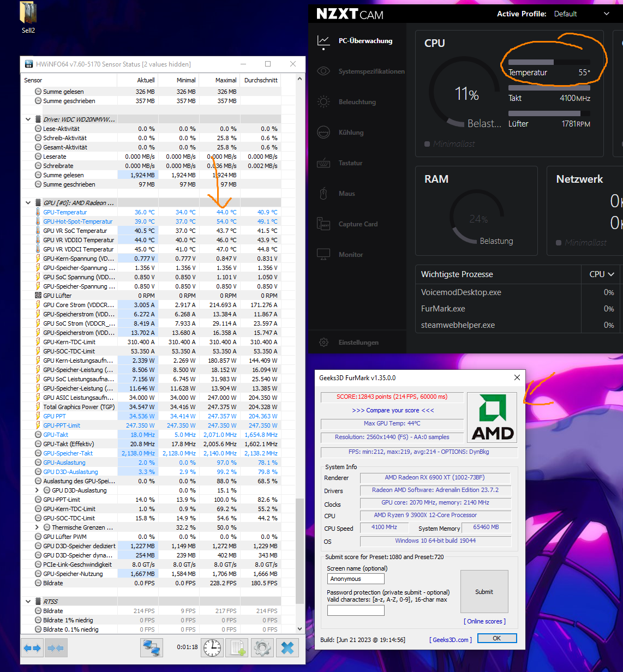Click OK in the FurMark score dialog
The image size is (623, 672).
pos(497,638)
